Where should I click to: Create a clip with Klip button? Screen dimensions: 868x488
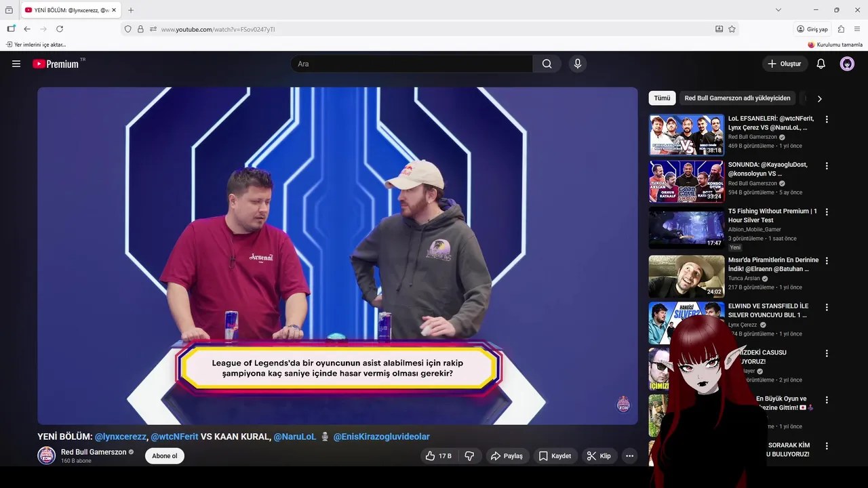599,456
